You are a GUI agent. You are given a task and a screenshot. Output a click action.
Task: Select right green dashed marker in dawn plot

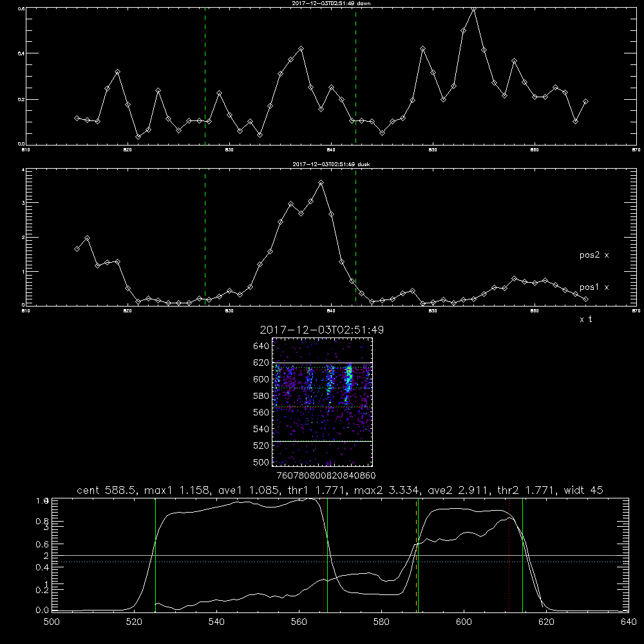(x=355, y=77)
